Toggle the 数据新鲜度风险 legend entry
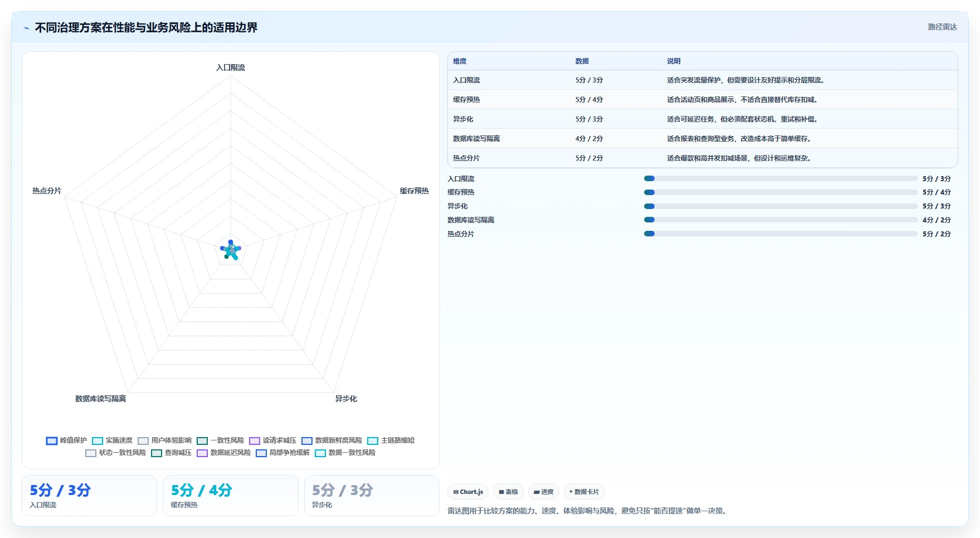980x538 pixels. pyautogui.click(x=331, y=440)
